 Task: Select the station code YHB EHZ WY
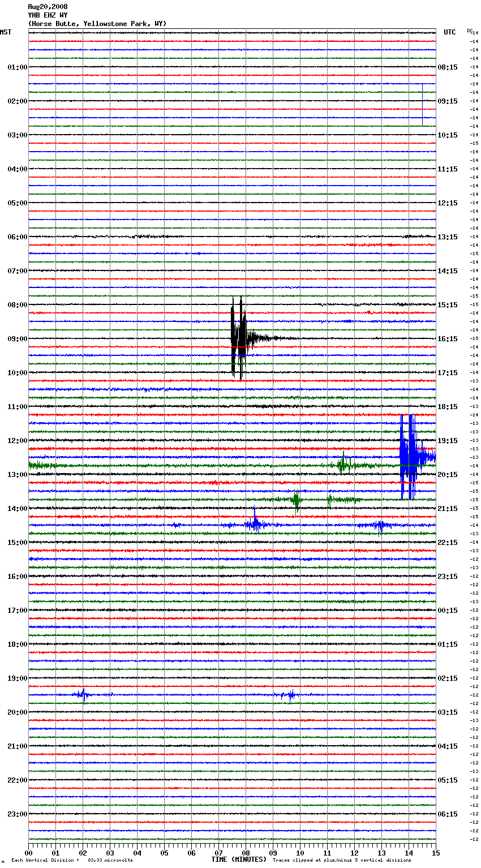(48, 15)
